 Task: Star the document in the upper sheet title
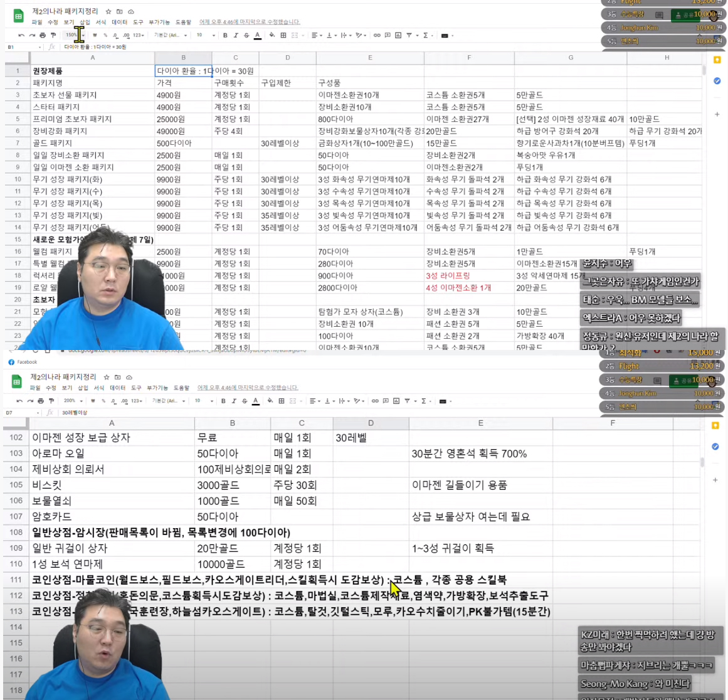[x=108, y=11]
